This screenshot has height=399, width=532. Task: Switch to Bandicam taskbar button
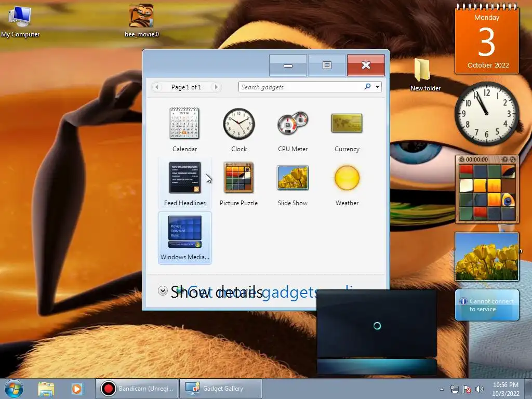click(x=137, y=389)
